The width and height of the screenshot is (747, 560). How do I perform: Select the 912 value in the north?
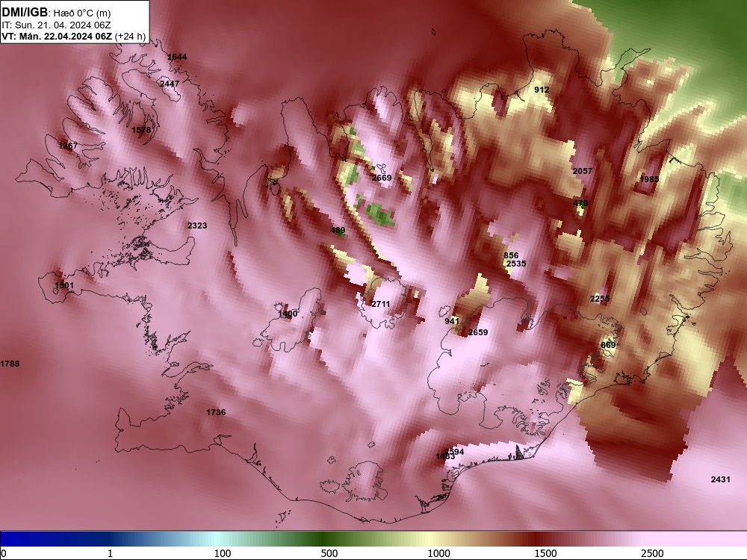(542, 90)
